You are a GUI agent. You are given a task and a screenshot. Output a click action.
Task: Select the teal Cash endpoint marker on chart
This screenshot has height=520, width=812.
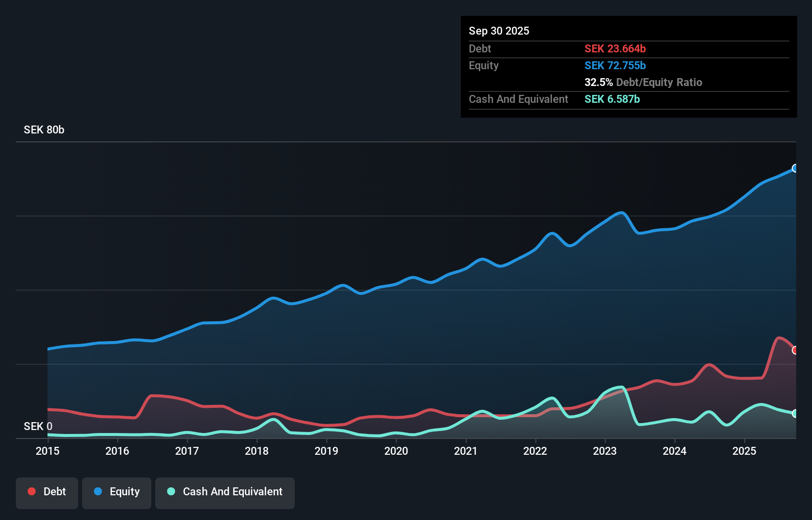coord(795,414)
